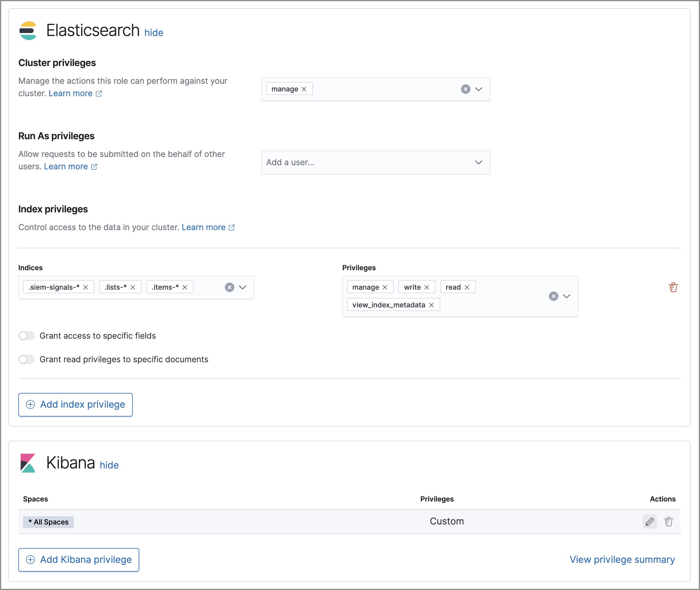Edit the All Spaces Kibana privilege

click(650, 522)
